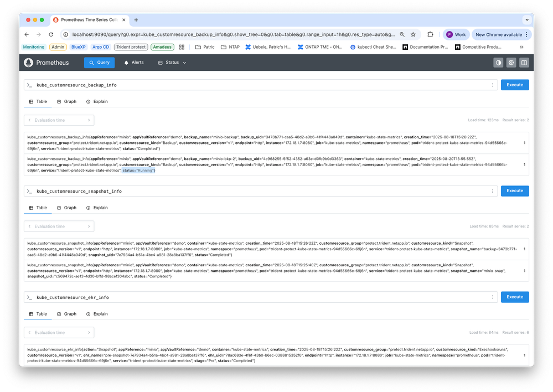Select Table tab in ehr_info panel

tap(38, 314)
